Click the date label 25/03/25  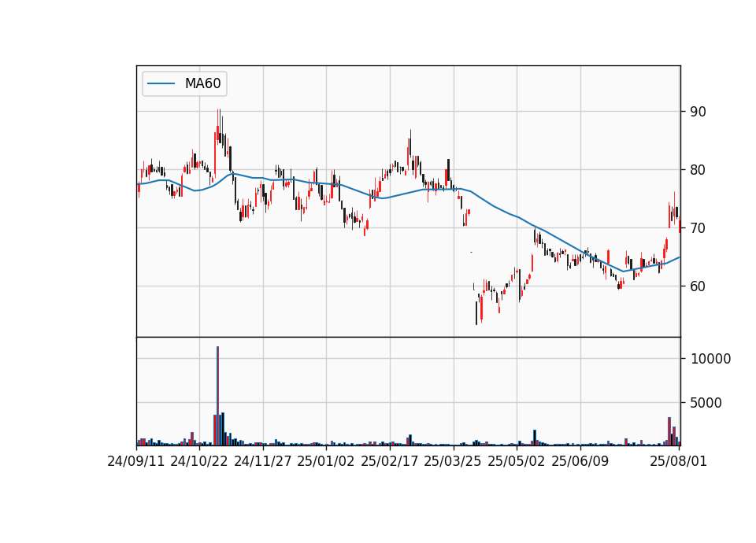pyautogui.click(x=453, y=461)
